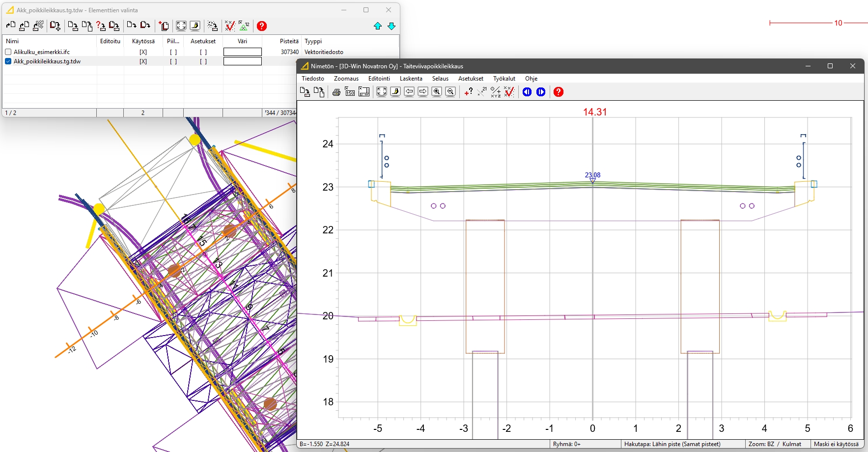Zoom in using the magnifier plus icon
Screen dimensions: 868x452
click(437, 92)
